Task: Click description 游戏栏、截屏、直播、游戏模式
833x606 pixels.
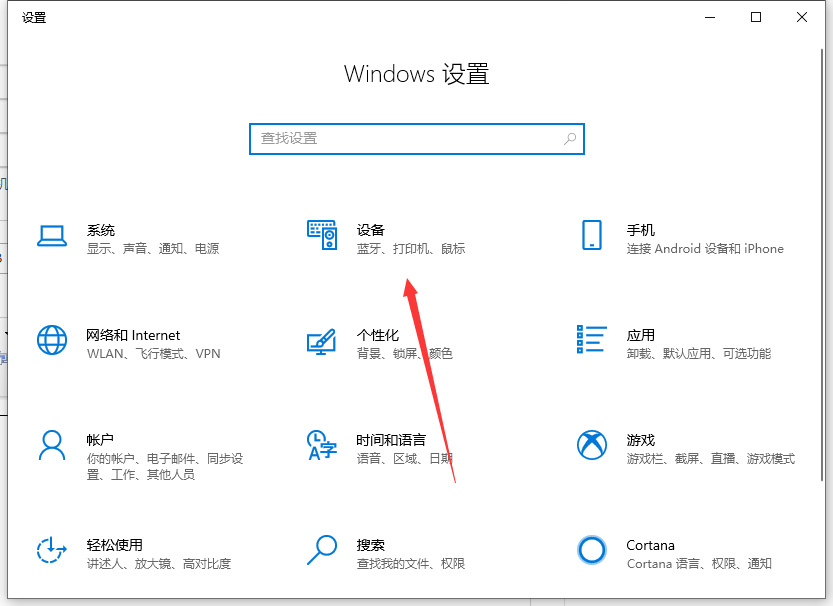Action: click(x=711, y=458)
